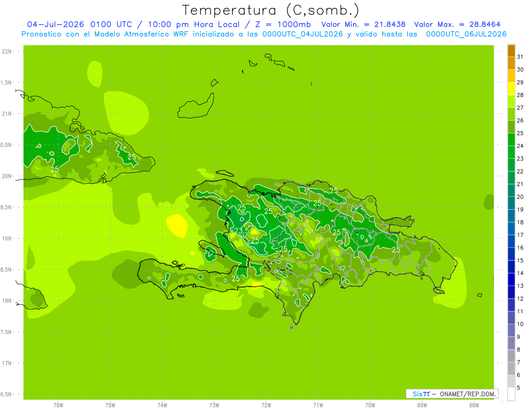532x411 pixels.
Task: Click the '68W' longitude axis label
Action: (473, 405)
